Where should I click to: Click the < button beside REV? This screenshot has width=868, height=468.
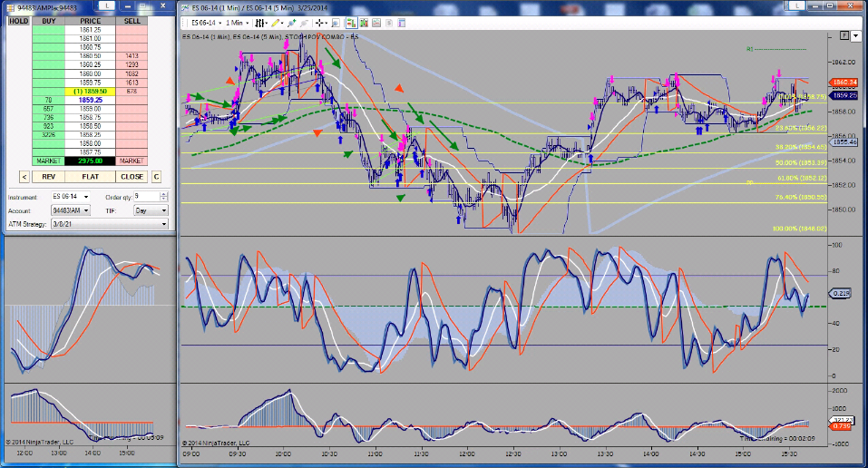coord(24,177)
